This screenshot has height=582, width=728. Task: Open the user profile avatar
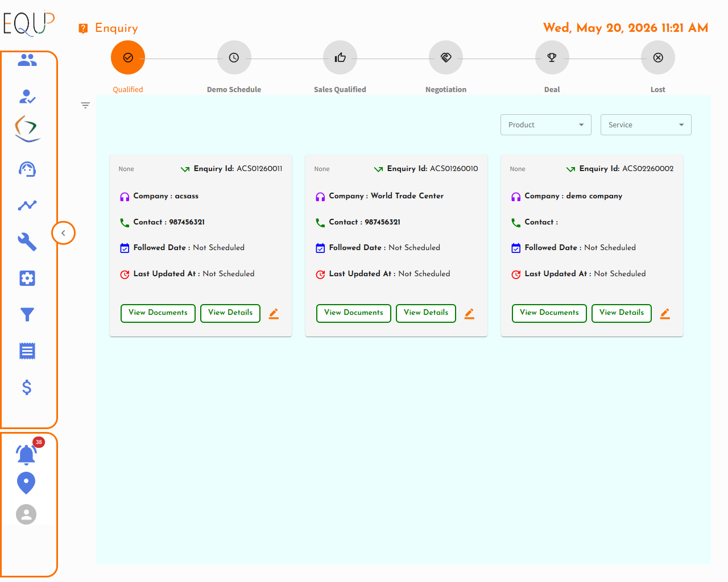26,514
